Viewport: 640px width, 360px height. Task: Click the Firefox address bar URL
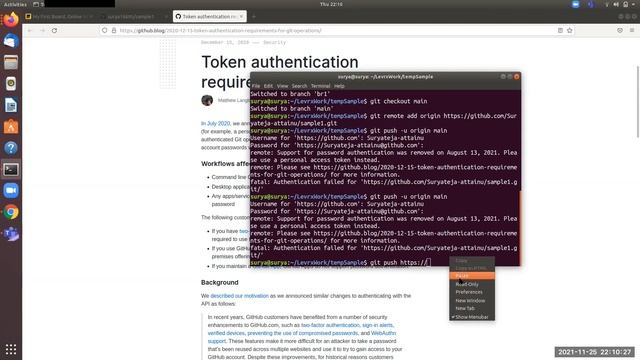click(x=220, y=31)
